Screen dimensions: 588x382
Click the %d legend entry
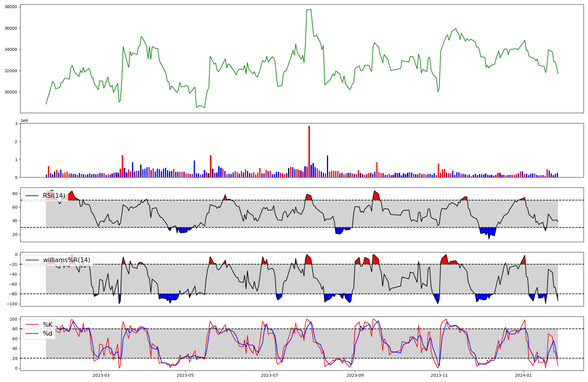click(48, 334)
